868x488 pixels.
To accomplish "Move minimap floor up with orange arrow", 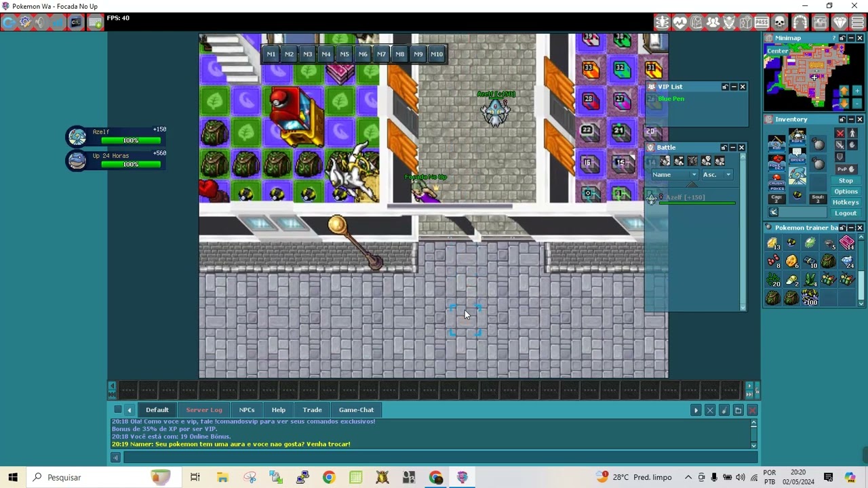I will (x=844, y=91).
